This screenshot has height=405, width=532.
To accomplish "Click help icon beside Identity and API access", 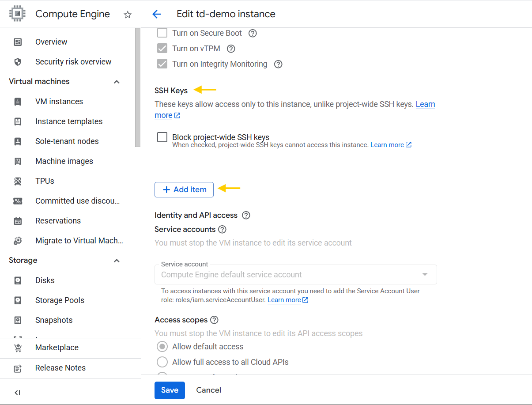I will [246, 215].
